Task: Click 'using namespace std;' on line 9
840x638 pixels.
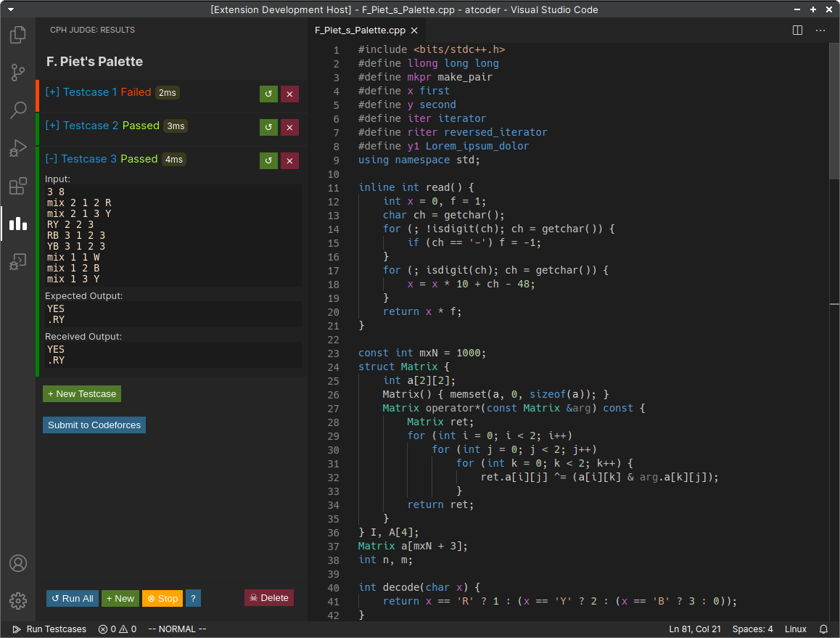Action: 419,160
